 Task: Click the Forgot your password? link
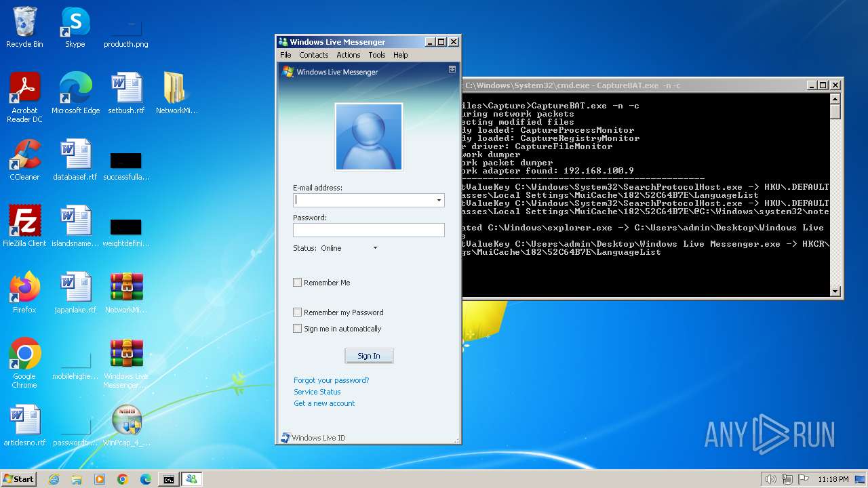[x=332, y=380]
